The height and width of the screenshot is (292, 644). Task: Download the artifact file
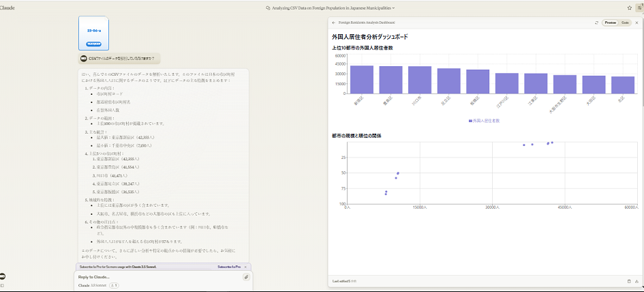click(x=637, y=281)
